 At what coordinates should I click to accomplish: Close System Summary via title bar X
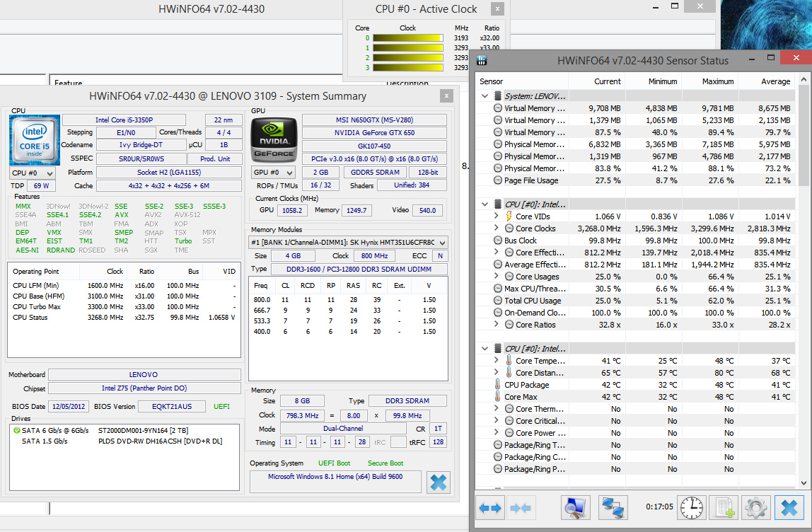446,96
